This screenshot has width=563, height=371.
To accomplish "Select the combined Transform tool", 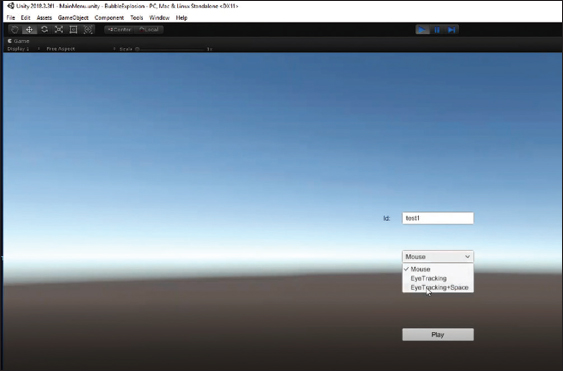I will pyautogui.click(x=88, y=30).
